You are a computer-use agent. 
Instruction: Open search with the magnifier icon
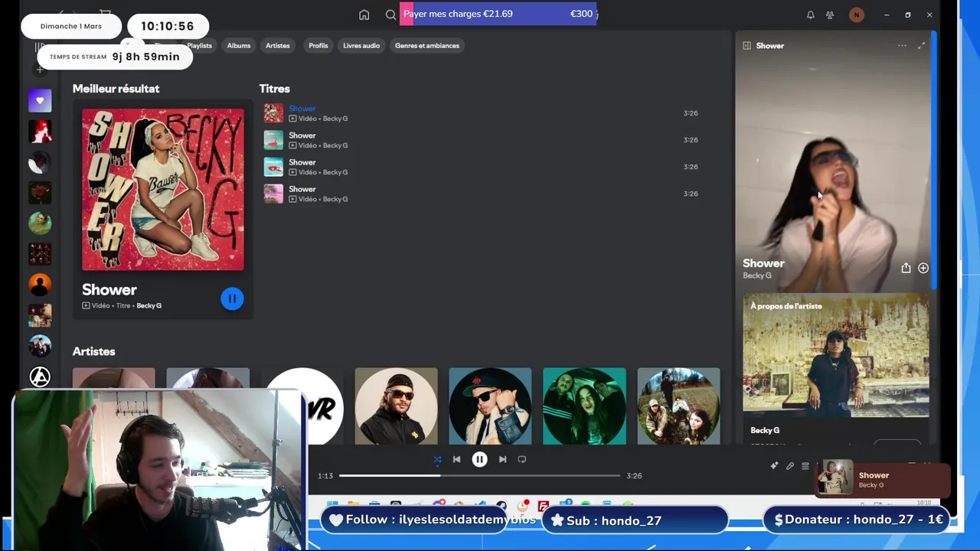(x=390, y=15)
